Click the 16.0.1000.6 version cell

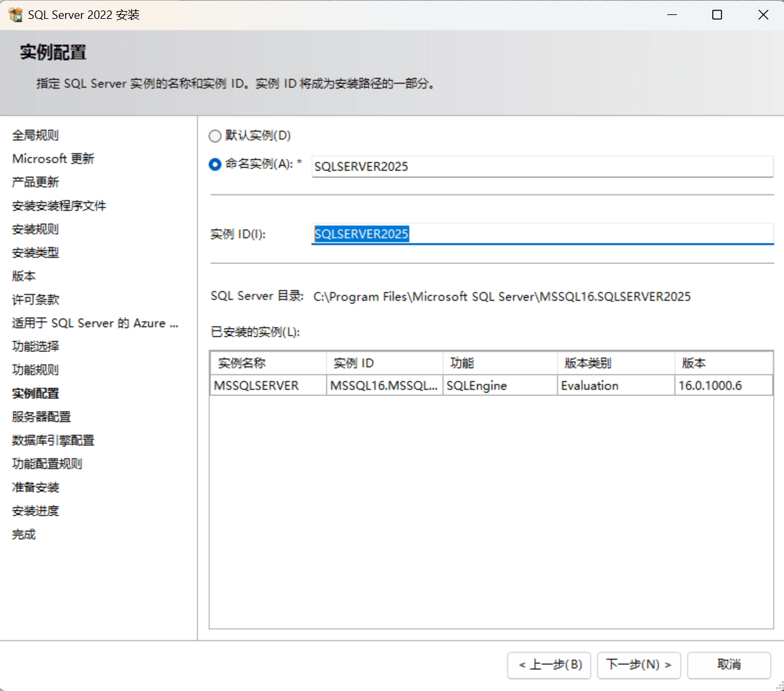tap(724, 385)
